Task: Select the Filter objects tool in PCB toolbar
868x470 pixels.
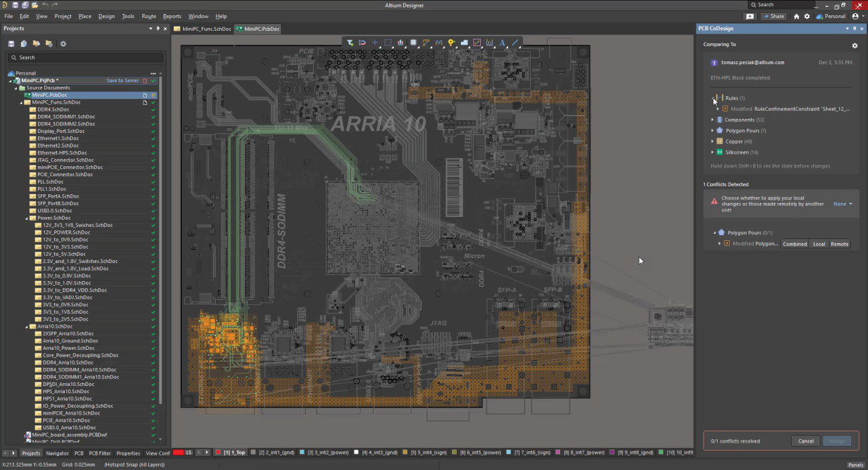Action: (349, 42)
